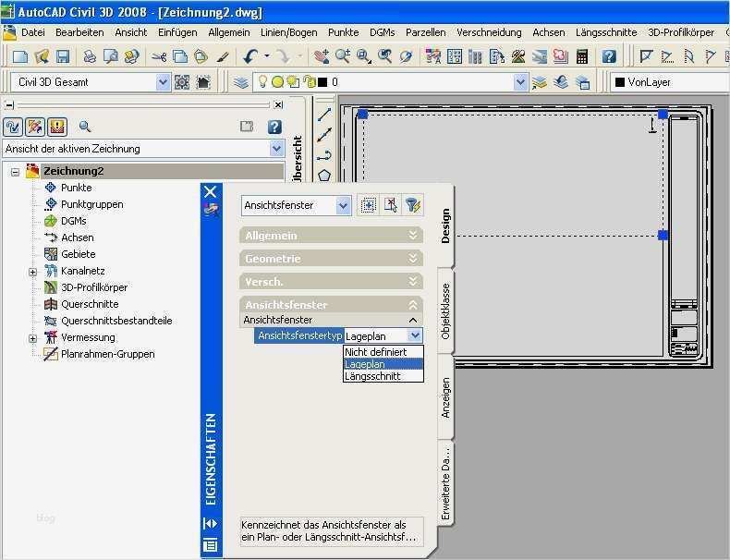Open the Layer Properties Manager icon
Image resolution: width=730 pixels, height=560 pixels.
tap(241, 82)
